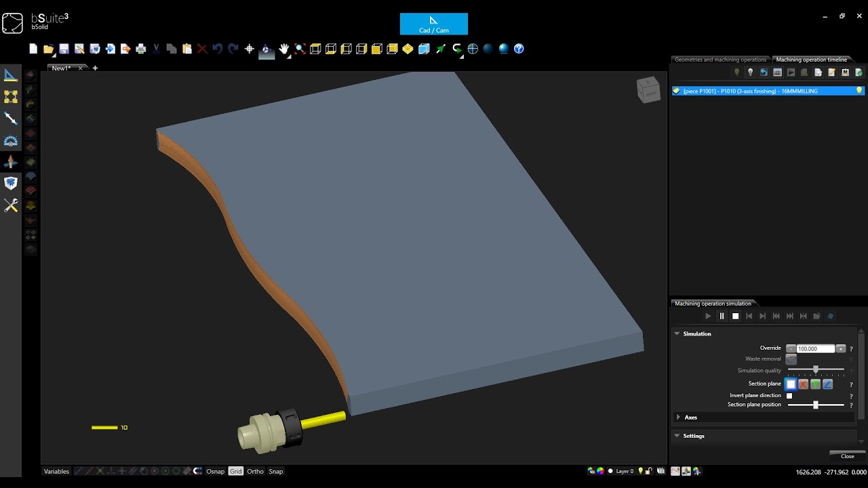This screenshot has width=868, height=488.
Task: Click the green arrow toolbar icon
Action: click(441, 49)
